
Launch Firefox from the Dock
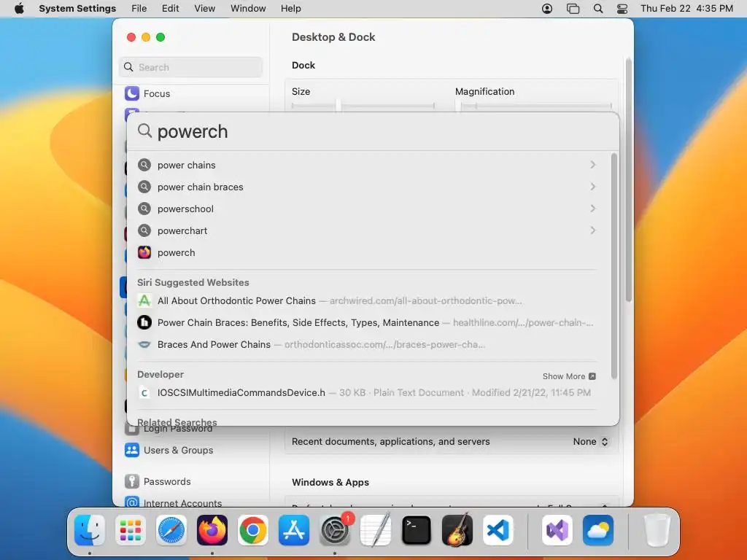tap(212, 530)
